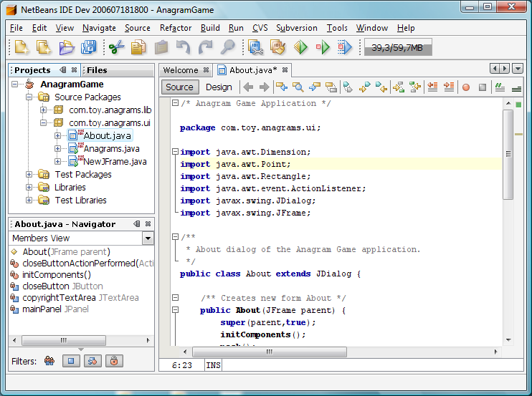
Task: Select NewJFrame.java in the project tree
Action: pos(115,161)
